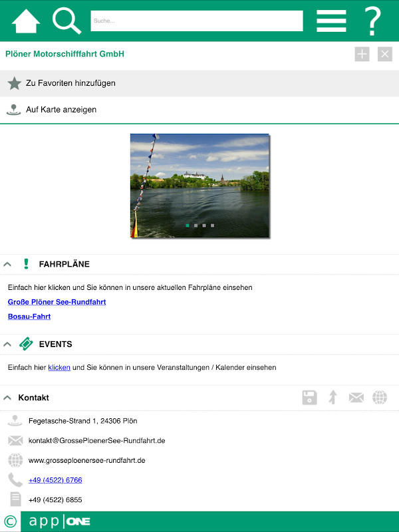Open the Große Plöner See-Rundfahrt link
Image resolution: width=399 pixels, height=532 pixels.
(x=57, y=302)
